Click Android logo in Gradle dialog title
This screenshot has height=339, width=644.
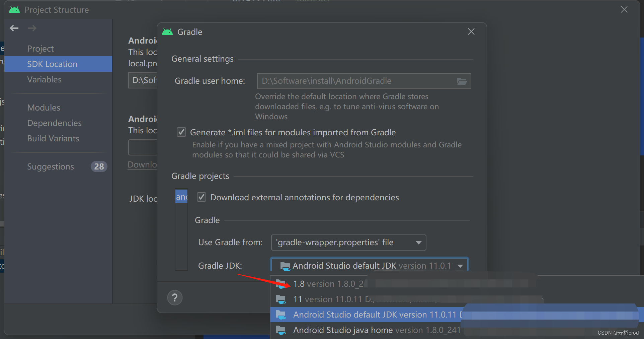pyautogui.click(x=167, y=32)
